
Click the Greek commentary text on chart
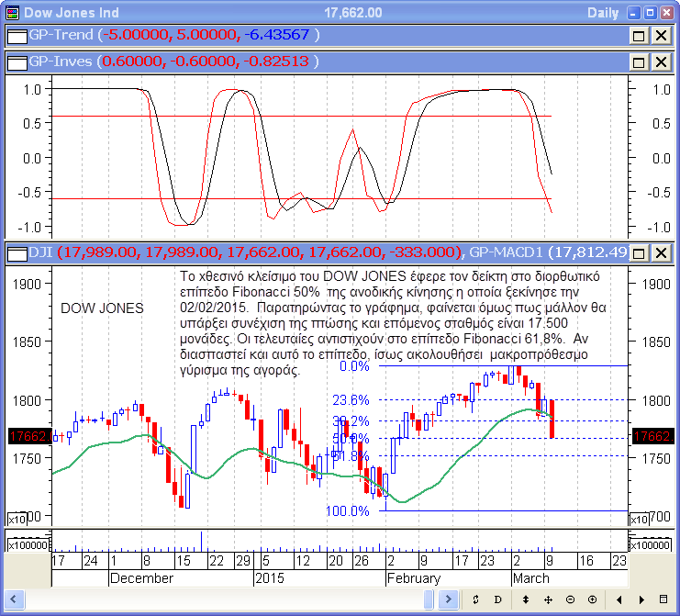tap(393, 323)
